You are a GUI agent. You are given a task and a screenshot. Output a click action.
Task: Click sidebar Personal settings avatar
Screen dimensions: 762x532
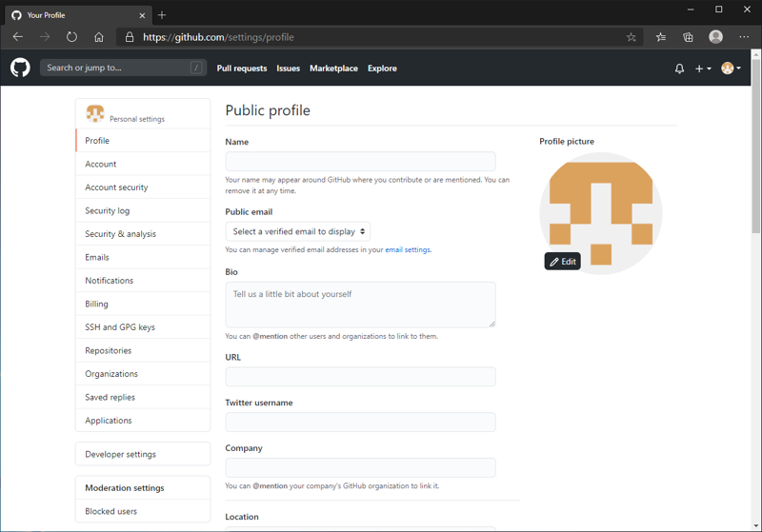pos(94,113)
